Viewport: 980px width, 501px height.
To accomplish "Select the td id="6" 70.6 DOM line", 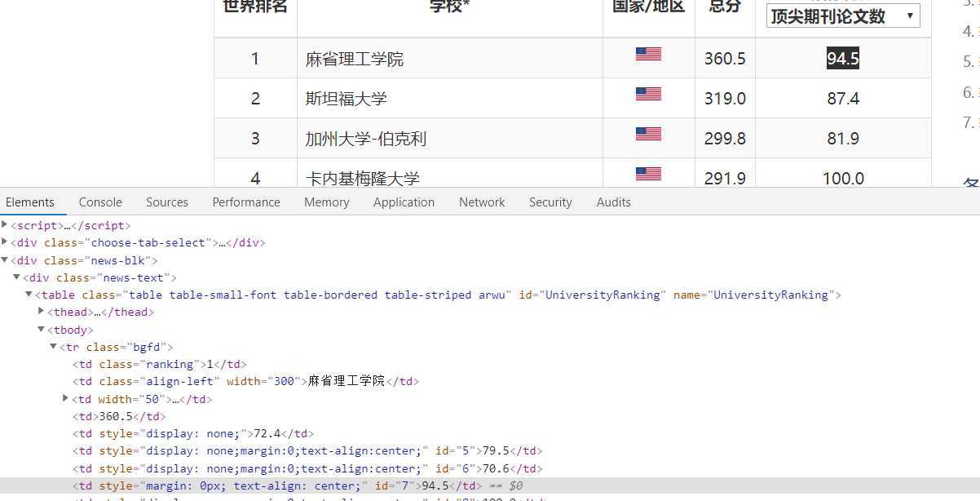I will pyautogui.click(x=307, y=468).
